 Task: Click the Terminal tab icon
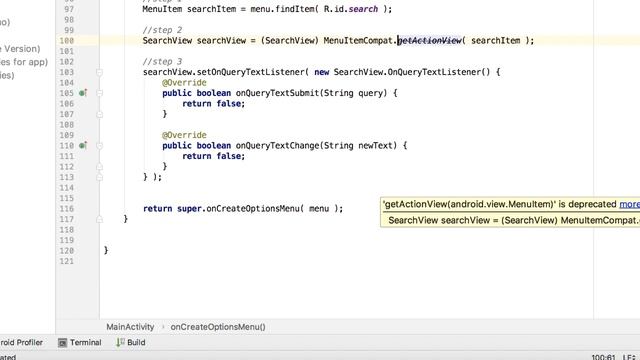(x=62, y=343)
